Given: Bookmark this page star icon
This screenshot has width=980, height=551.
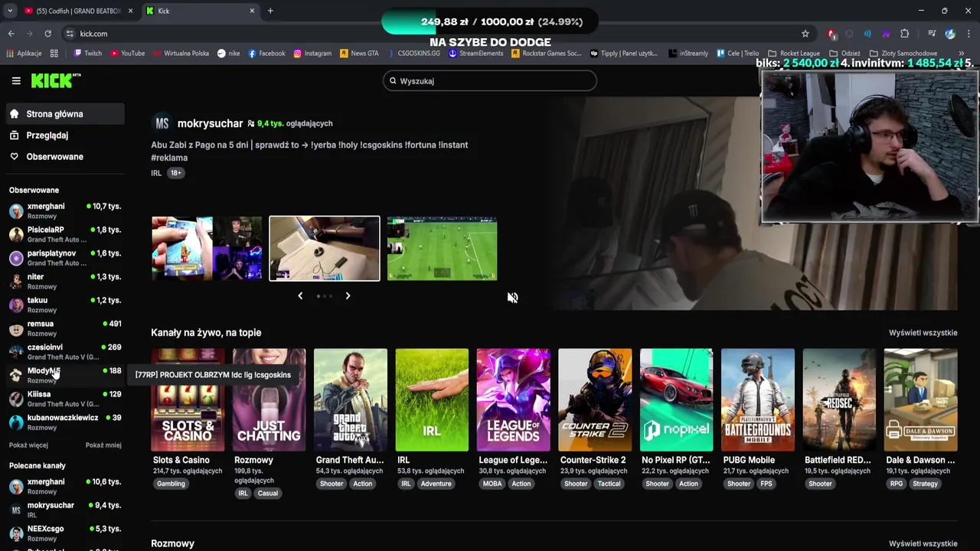Looking at the screenshot, I should [x=805, y=34].
